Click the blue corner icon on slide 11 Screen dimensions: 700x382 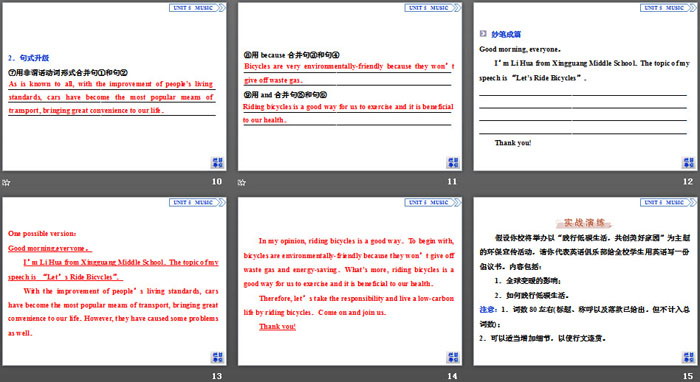453,162
